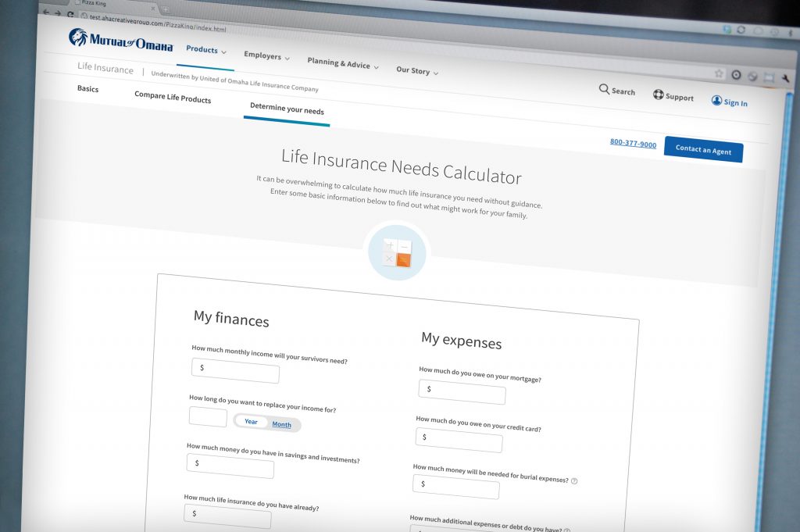Click the Search magnifier icon
The width and height of the screenshot is (800, 532).
click(604, 89)
